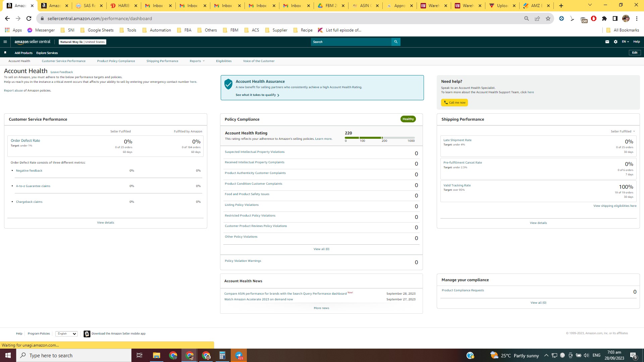Open the Late Shipment Rate link

point(457,140)
